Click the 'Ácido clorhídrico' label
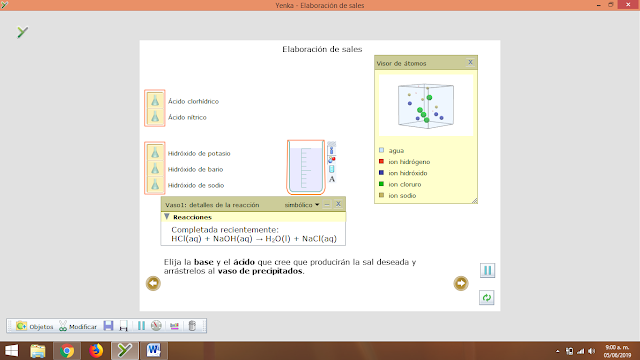This screenshot has height=360, width=640. coord(193,101)
